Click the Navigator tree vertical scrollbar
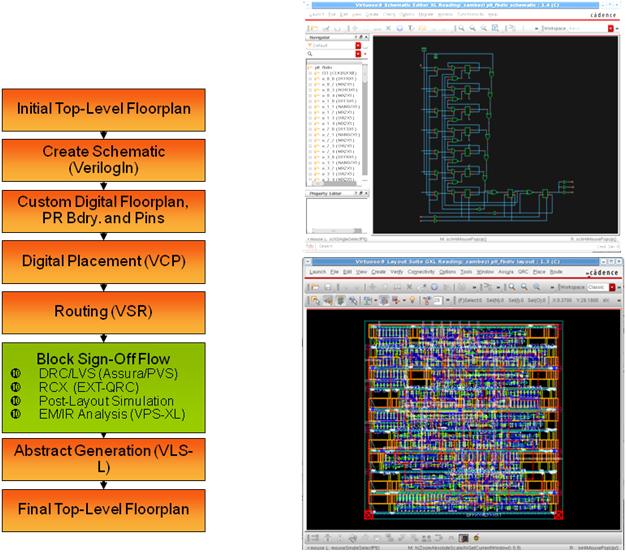The height and width of the screenshot is (552, 626). click(x=365, y=122)
